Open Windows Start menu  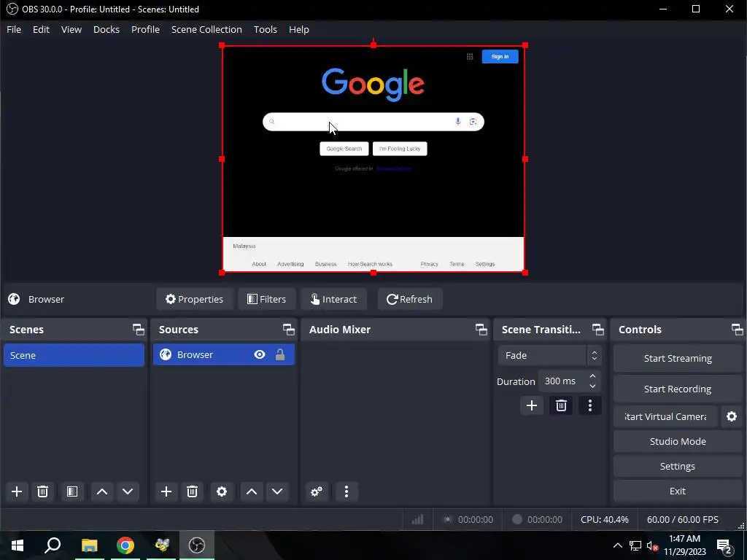tap(18, 545)
